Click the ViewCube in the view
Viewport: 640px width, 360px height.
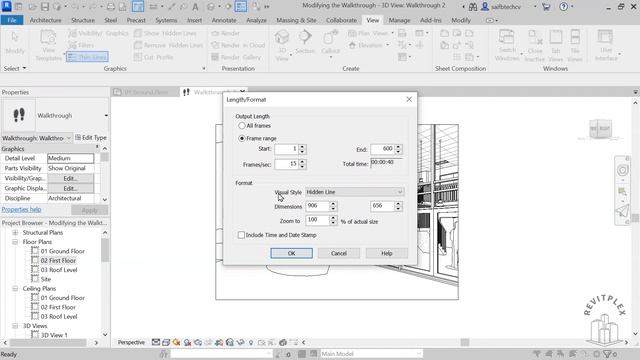[600, 129]
